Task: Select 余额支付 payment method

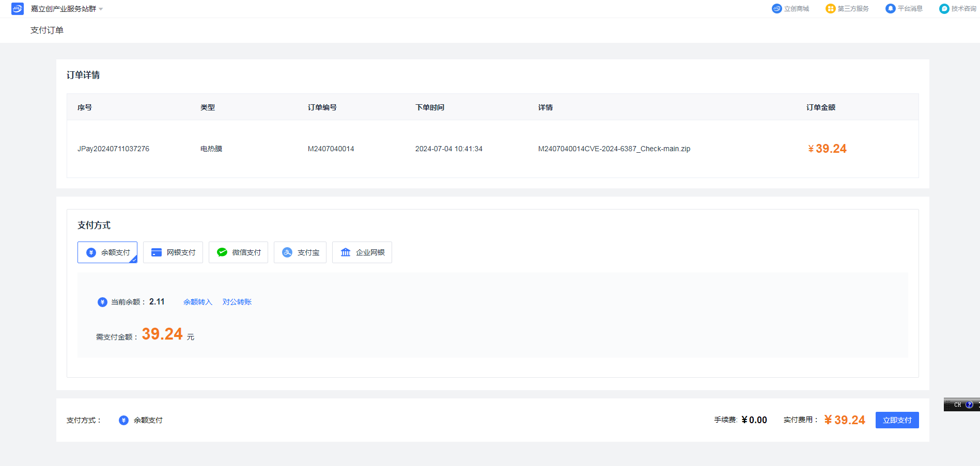Action: [x=107, y=252]
